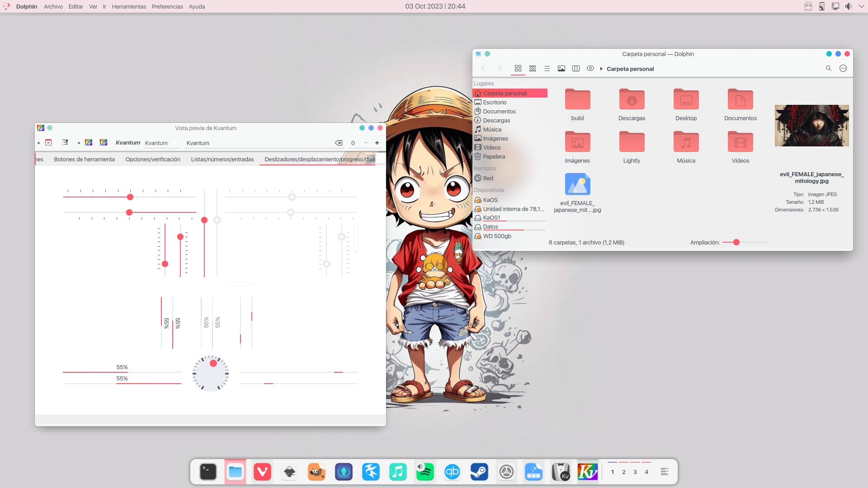Open Escritorio in Places sidebar

(x=510, y=102)
